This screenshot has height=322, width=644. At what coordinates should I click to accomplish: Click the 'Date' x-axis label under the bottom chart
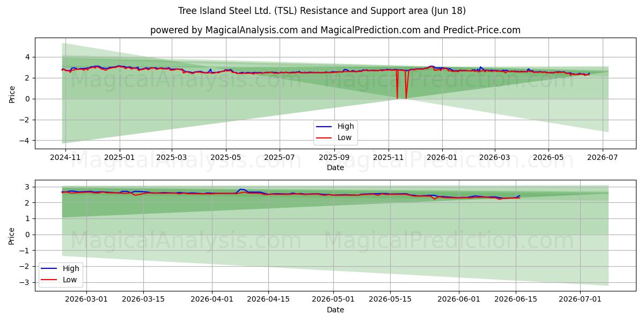coord(335,310)
